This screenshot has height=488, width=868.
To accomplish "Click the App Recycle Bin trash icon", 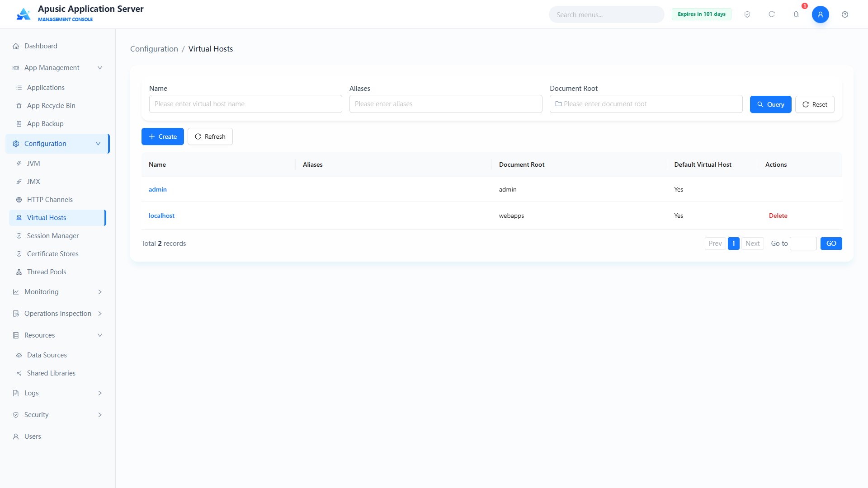I will (19, 106).
